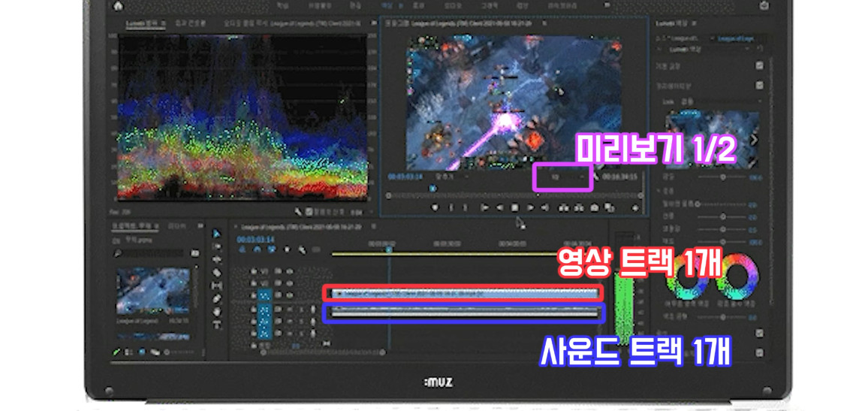Click the Extract button
Screen dimensions: 868x411
(x=579, y=207)
